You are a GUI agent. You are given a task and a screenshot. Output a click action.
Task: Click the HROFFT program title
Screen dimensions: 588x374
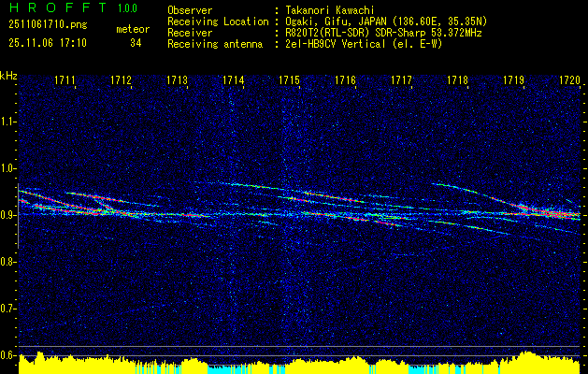(x=58, y=7)
